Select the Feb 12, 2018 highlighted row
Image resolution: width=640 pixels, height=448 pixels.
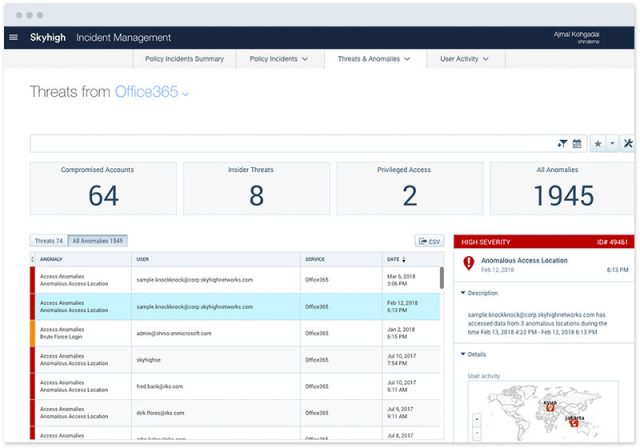point(235,306)
